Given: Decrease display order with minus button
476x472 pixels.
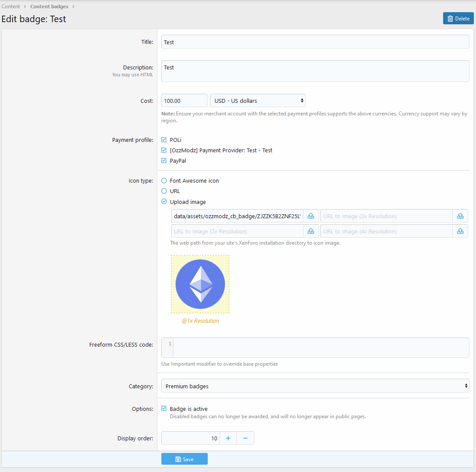Looking at the screenshot, I should (x=245, y=438).
